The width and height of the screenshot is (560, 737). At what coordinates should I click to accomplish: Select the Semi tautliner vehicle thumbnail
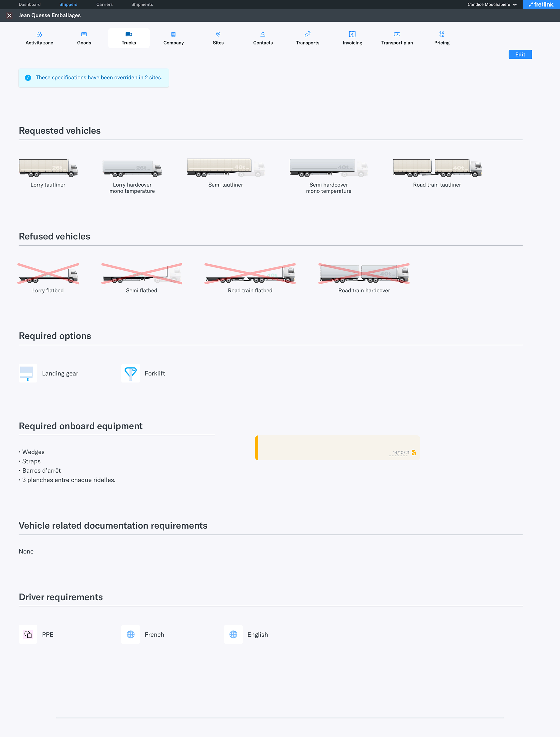[226, 168]
